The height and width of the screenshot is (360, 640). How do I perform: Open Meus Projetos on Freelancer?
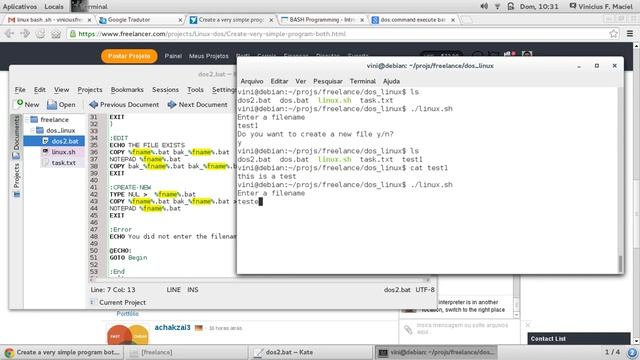pyautogui.click(x=209, y=56)
